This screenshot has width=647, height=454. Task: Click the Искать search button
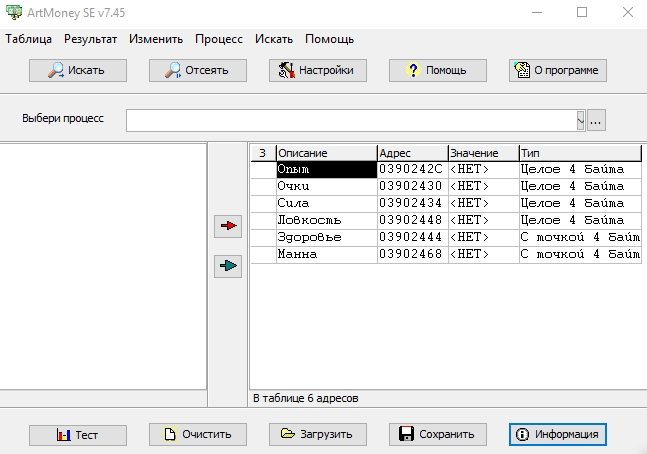pyautogui.click(x=78, y=71)
